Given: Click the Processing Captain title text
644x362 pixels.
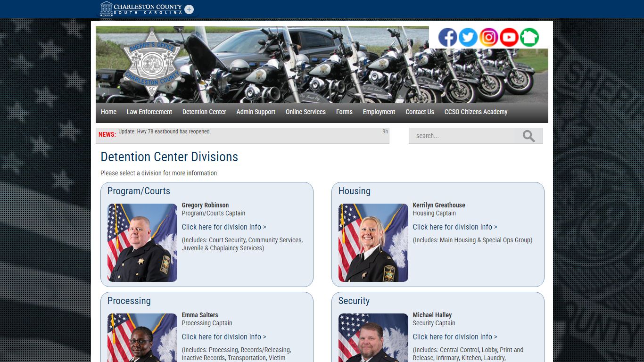Looking at the screenshot, I should click(x=207, y=323).
